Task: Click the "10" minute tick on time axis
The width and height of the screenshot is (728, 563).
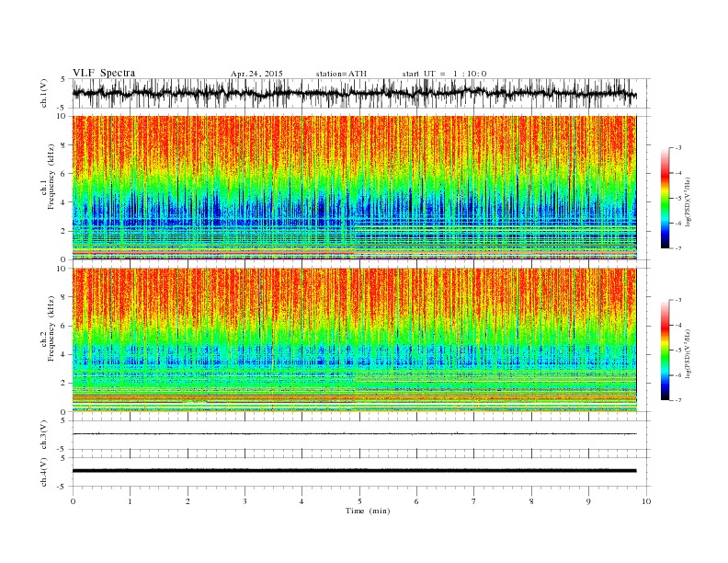Action: (646, 501)
